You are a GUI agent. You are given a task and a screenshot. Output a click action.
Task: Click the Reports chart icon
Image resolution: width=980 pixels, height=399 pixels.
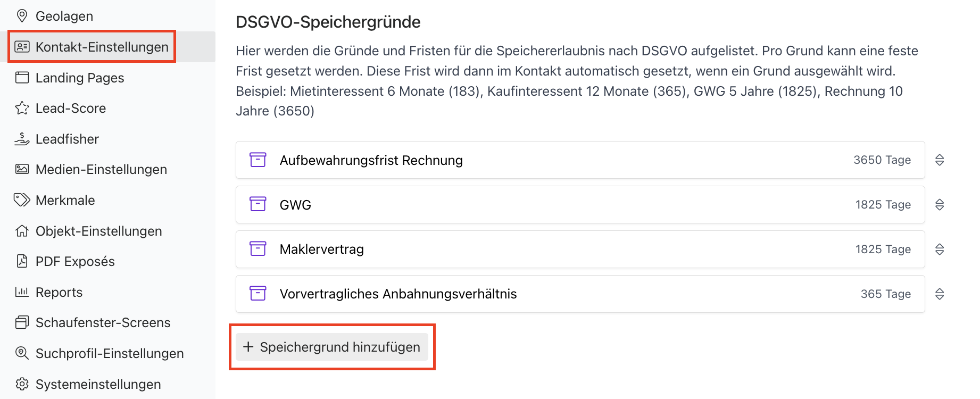tap(22, 292)
